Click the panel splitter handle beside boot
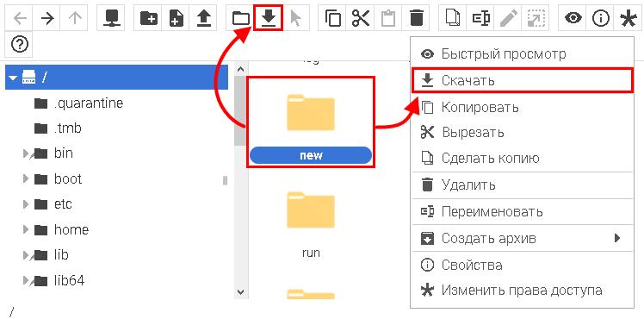644x319 pixels. [x=225, y=180]
